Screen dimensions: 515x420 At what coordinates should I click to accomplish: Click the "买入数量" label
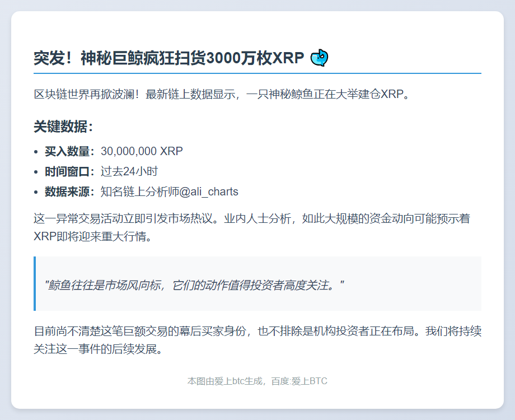pos(67,151)
